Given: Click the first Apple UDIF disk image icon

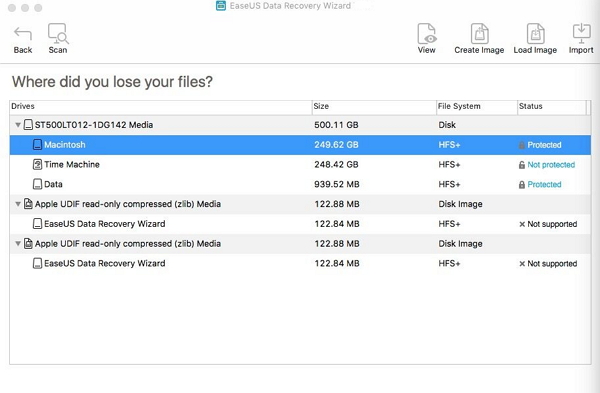Looking at the screenshot, I should 28,204.
